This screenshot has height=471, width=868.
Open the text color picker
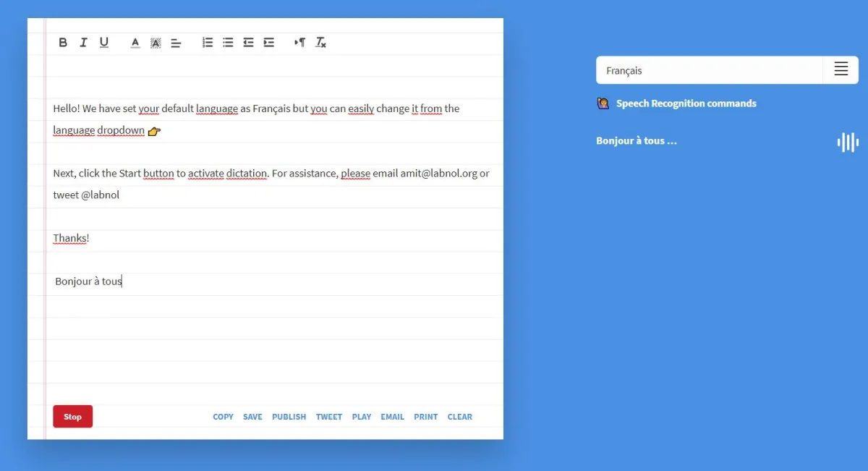coord(135,43)
